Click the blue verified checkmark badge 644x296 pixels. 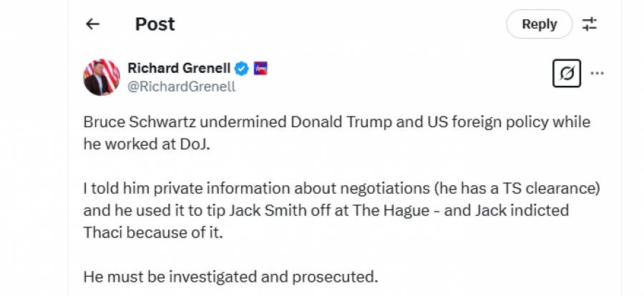pos(243,69)
